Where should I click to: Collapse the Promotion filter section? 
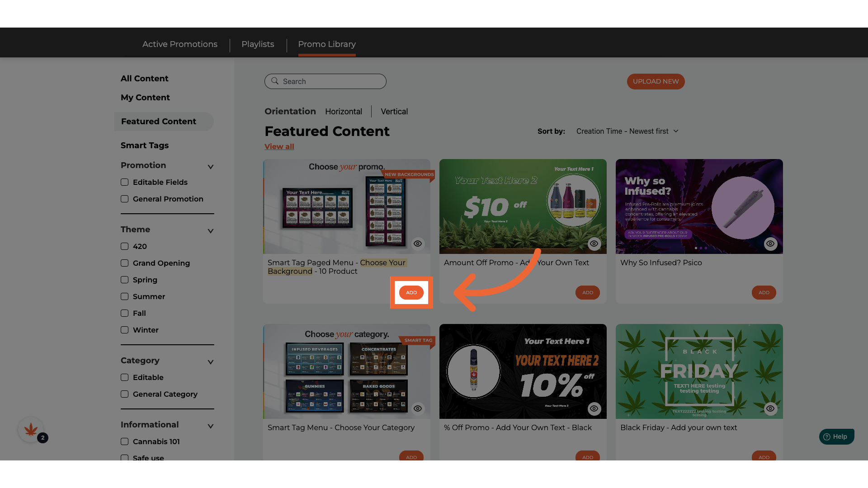[x=210, y=167]
